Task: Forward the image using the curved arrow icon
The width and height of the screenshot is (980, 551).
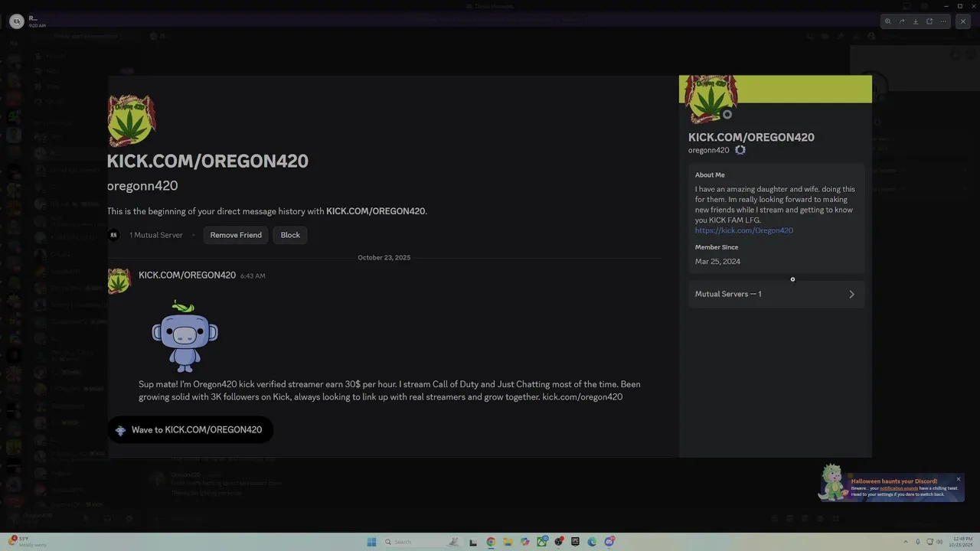Action: (x=902, y=21)
